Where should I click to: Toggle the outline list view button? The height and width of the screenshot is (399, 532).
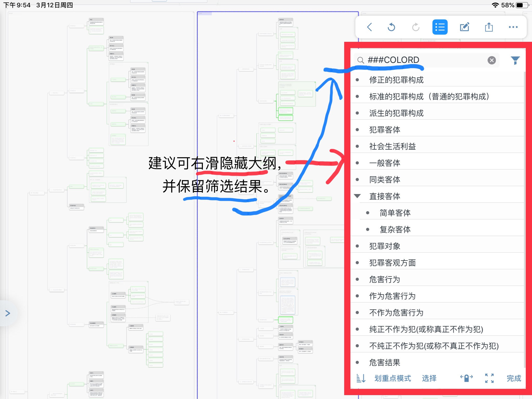point(440,27)
